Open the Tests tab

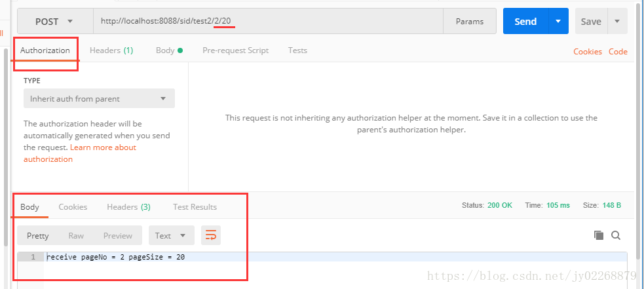297,50
